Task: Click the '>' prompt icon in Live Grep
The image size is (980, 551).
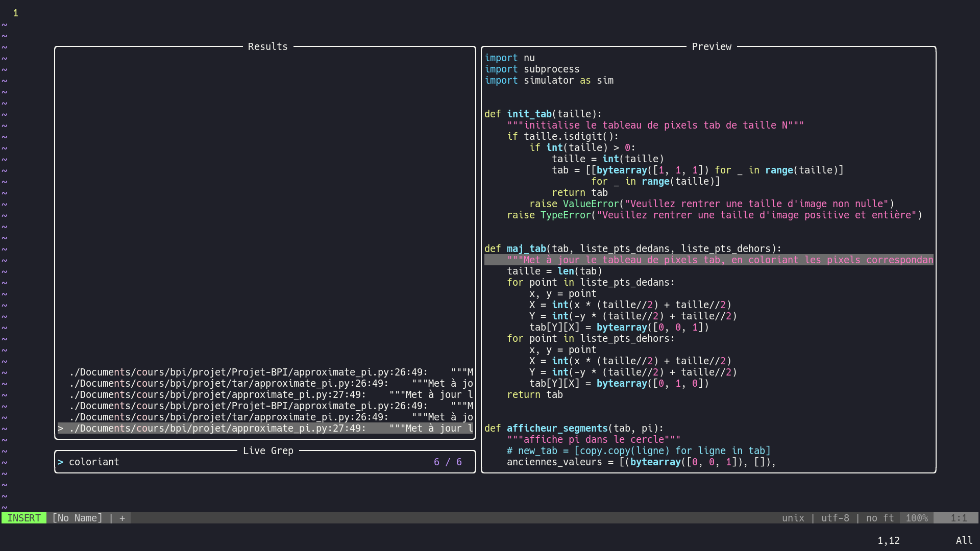Action: tap(61, 462)
